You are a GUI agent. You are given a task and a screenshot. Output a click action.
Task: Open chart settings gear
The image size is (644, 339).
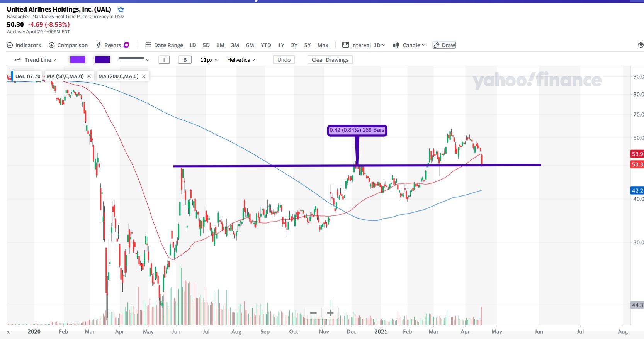(641, 46)
